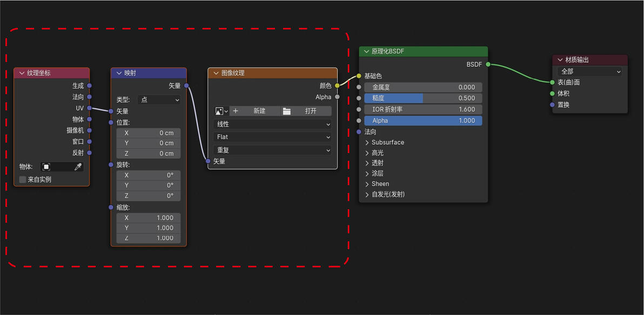The height and width of the screenshot is (315, 644).
Task: Click the Alpha output socket of 图像纹理
Action: click(x=337, y=97)
